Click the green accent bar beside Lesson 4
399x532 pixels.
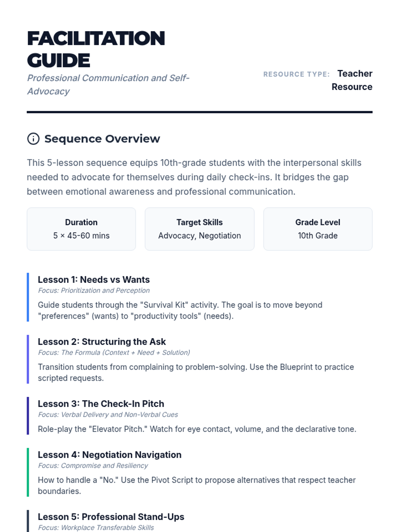(x=28, y=472)
